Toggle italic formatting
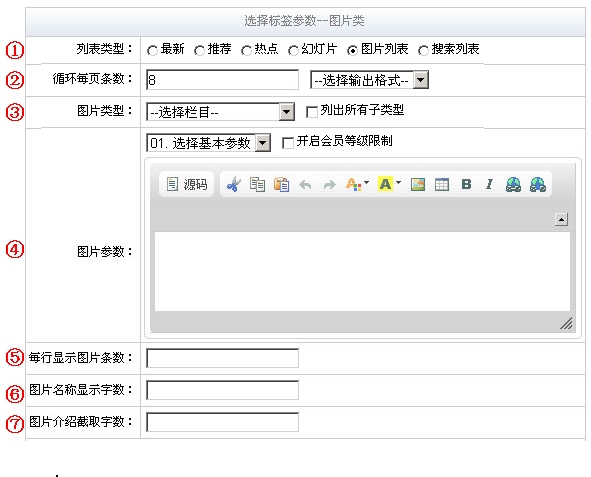The height and width of the screenshot is (477, 591). pos(489,184)
